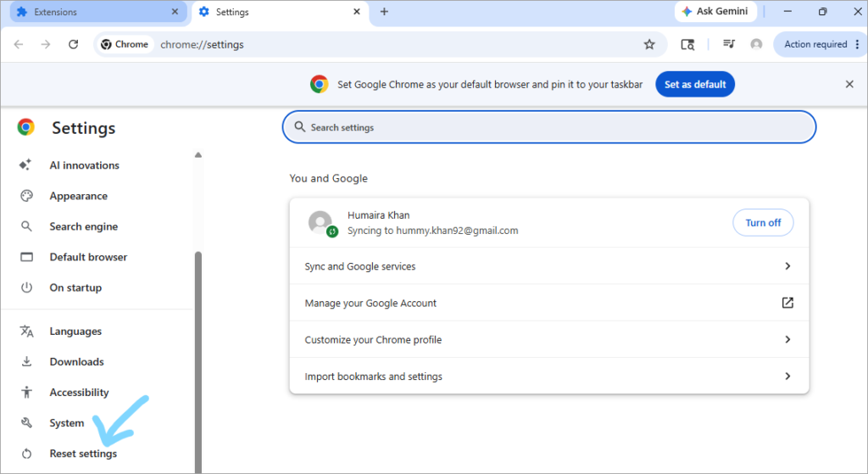Expand Sync and Google services chevron
Image resolution: width=868 pixels, height=474 pixels.
point(787,266)
